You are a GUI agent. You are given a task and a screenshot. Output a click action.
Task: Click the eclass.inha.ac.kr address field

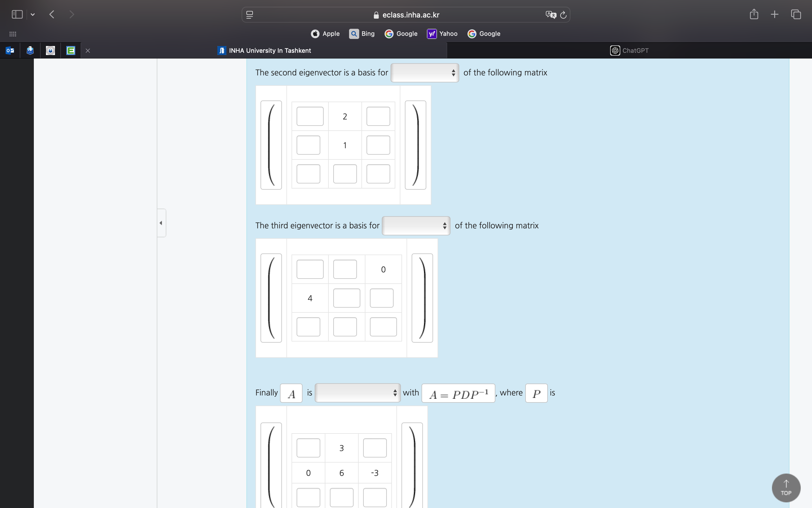pyautogui.click(x=406, y=15)
